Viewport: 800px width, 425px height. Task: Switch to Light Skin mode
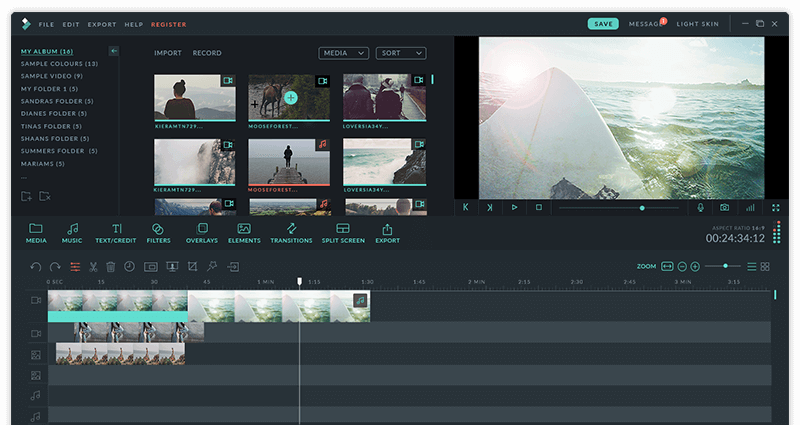coord(697,24)
